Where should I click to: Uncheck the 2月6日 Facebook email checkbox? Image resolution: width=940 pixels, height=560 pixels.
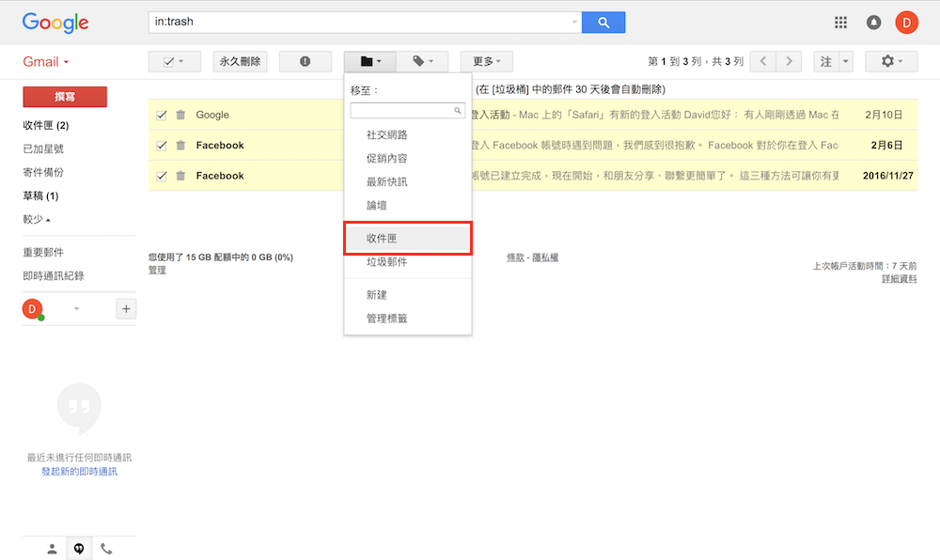click(x=162, y=146)
